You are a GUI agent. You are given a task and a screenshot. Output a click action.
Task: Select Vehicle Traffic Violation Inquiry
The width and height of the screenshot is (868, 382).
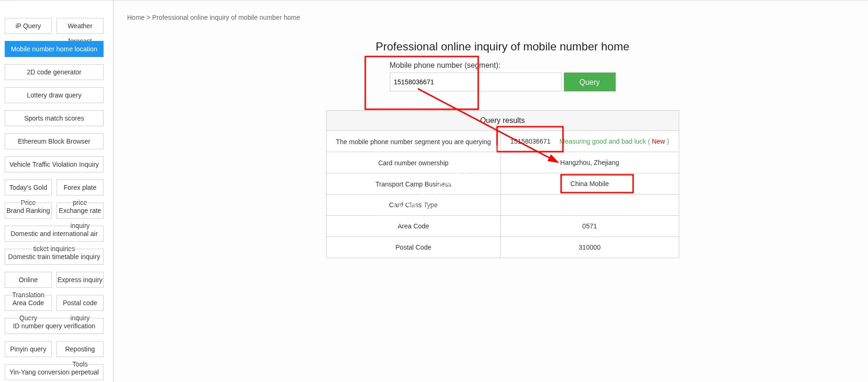coord(54,164)
